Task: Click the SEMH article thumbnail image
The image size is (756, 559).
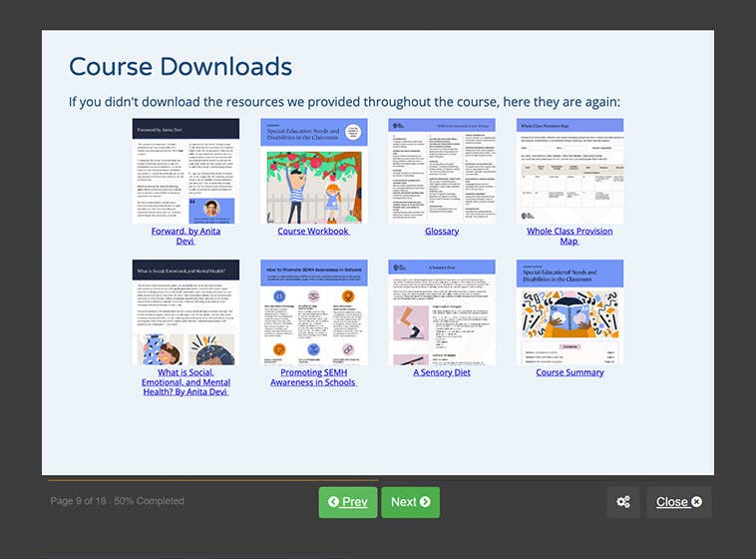Action: point(186,312)
